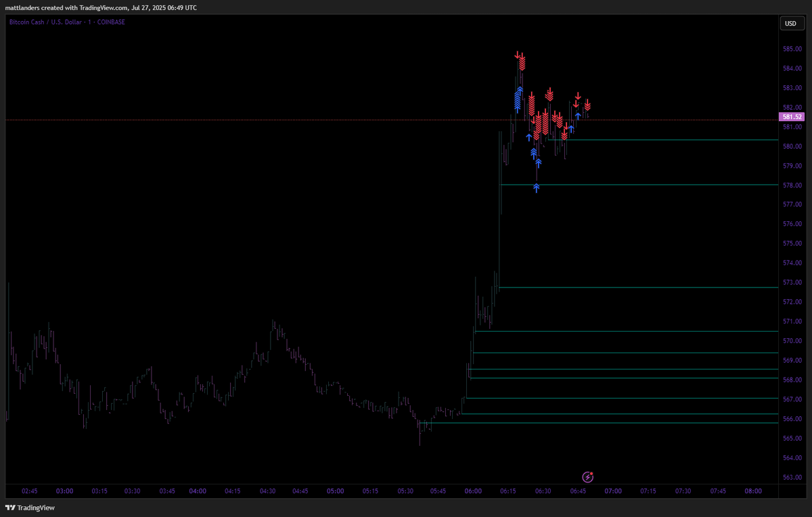Click the 563.00 price scale label
Viewport: 812px width, 517px height.
792,477
